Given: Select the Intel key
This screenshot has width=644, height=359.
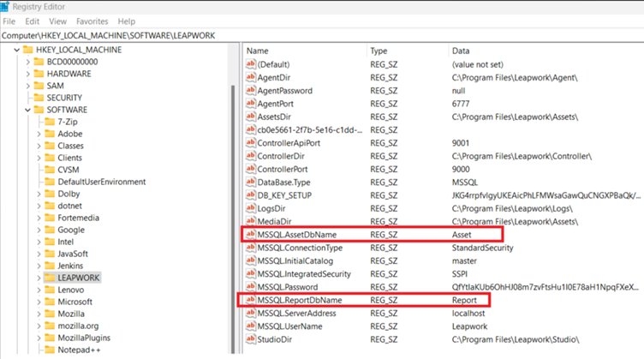Looking at the screenshot, I should (x=65, y=242).
